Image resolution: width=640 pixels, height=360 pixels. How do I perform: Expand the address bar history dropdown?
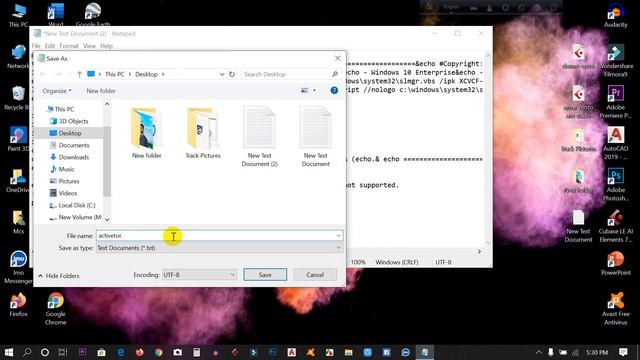[x=222, y=74]
